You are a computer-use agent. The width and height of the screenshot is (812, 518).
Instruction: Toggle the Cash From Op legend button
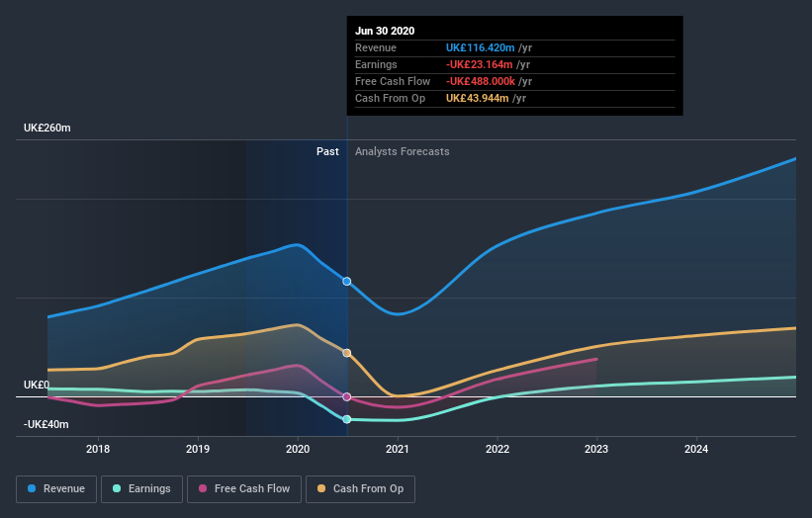360,489
